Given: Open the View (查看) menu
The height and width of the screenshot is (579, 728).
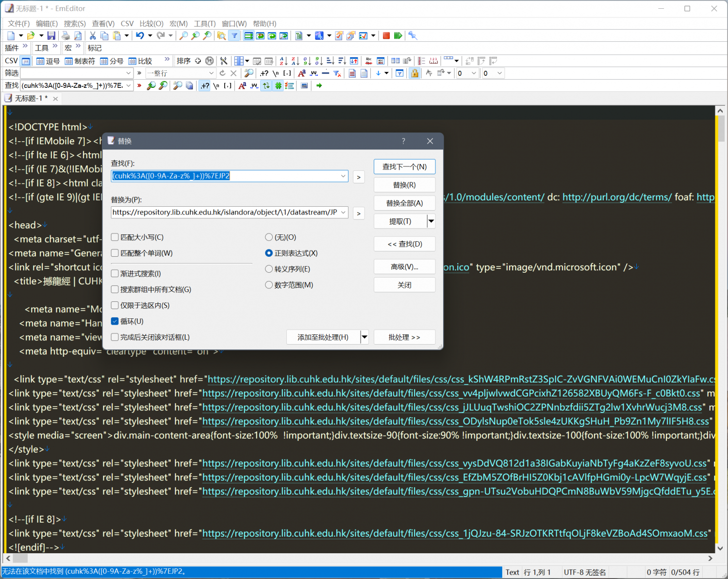Looking at the screenshot, I should point(103,23).
